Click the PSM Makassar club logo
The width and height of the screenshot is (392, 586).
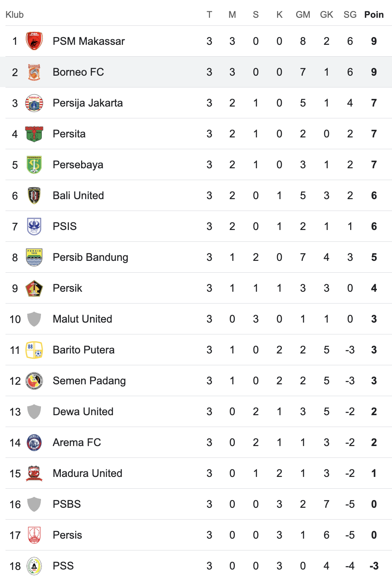tap(34, 41)
